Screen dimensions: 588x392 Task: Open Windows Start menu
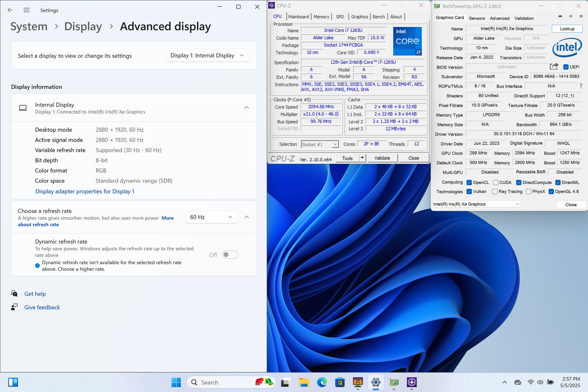point(176,382)
